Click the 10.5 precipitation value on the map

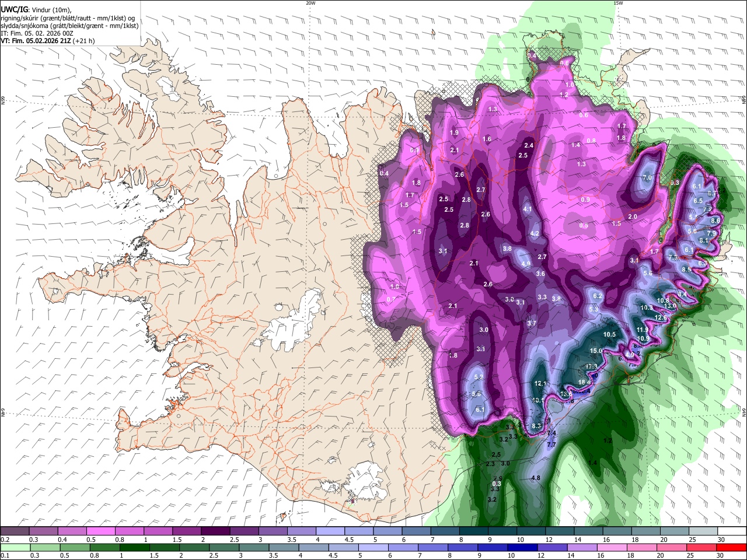click(x=609, y=334)
